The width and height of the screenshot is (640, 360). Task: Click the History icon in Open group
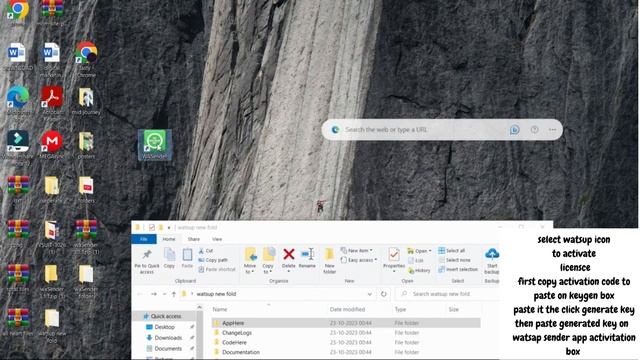[x=419, y=270]
